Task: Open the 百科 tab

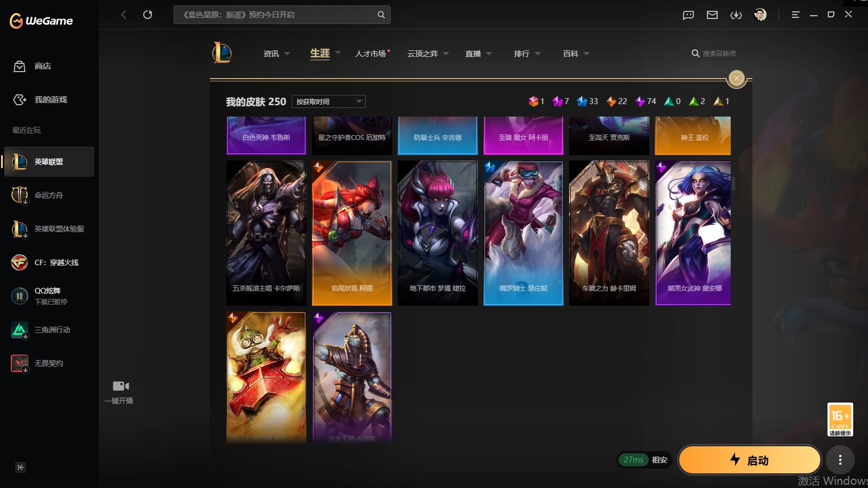Action: pyautogui.click(x=571, y=54)
